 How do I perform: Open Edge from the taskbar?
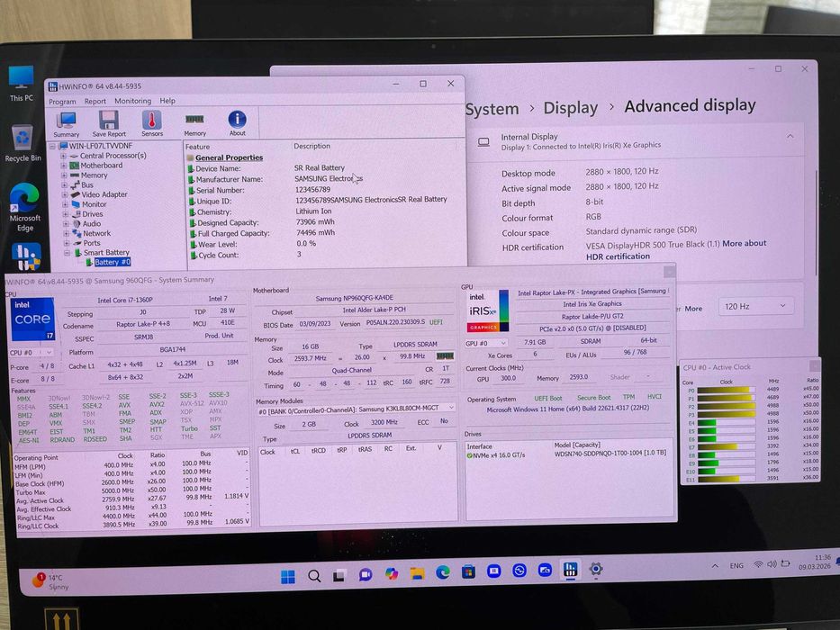pyautogui.click(x=442, y=572)
